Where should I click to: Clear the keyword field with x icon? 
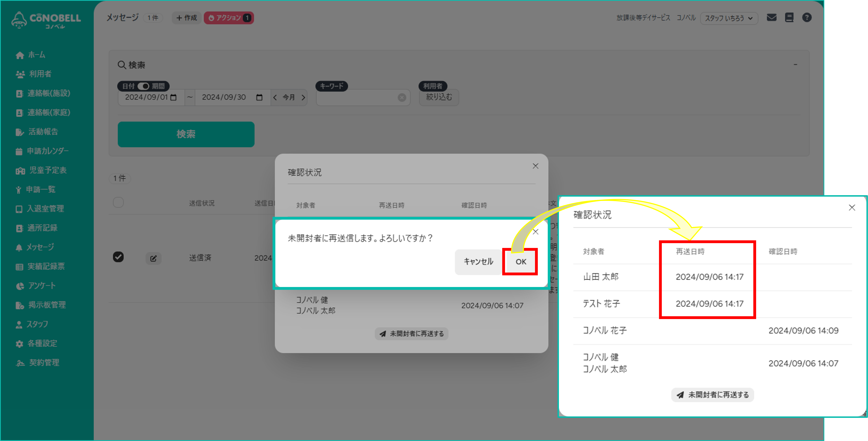click(402, 98)
